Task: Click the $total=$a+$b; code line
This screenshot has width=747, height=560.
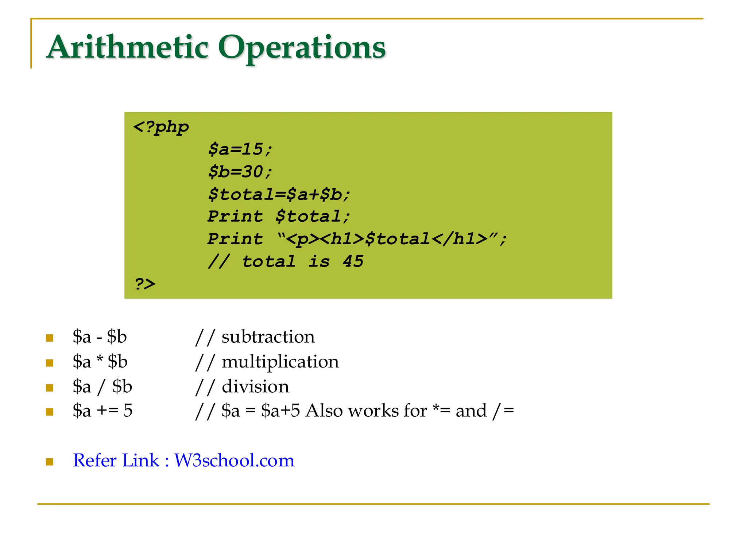Action: pyautogui.click(x=279, y=194)
